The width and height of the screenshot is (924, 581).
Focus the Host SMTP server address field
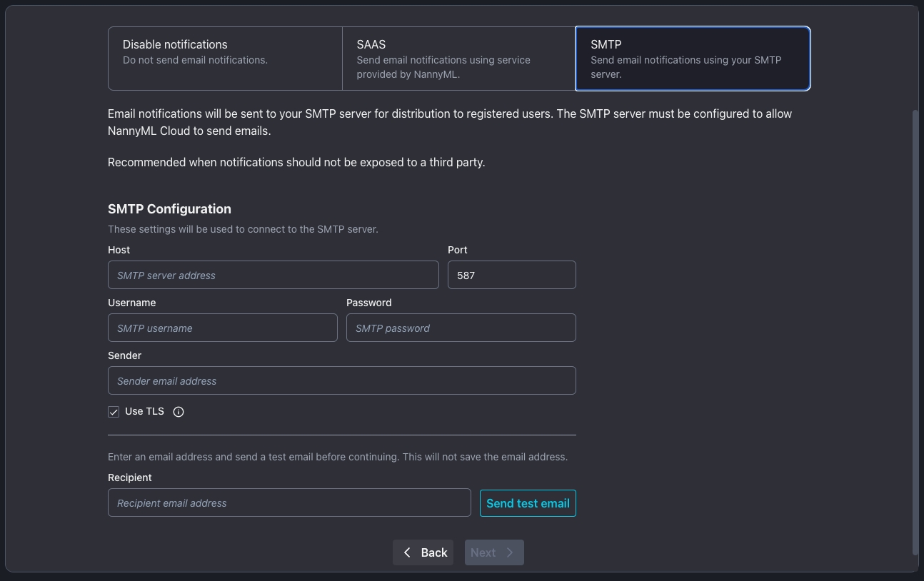pos(273,276)
